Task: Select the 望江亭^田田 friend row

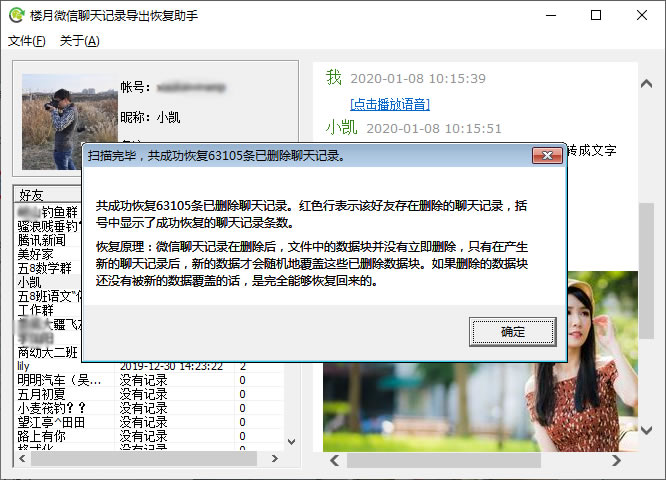Action: pyautogui.click(x=150, y=422)
